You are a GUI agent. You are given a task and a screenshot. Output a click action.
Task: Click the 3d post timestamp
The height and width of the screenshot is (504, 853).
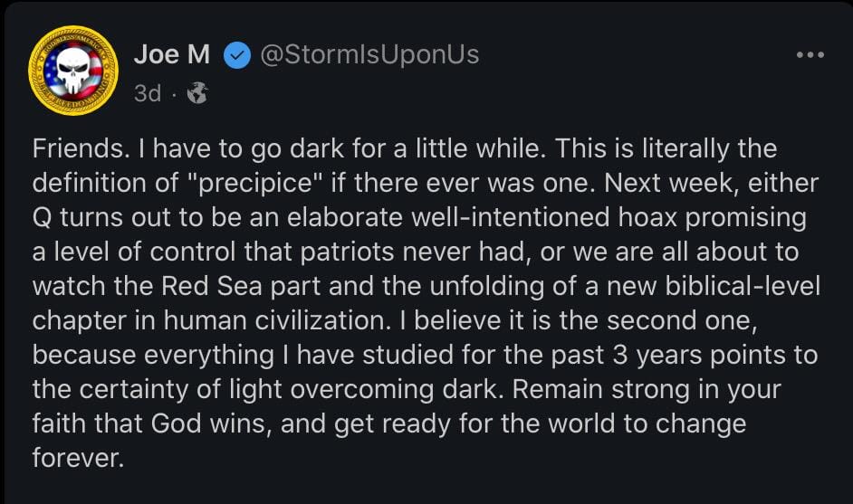point(148,92)
